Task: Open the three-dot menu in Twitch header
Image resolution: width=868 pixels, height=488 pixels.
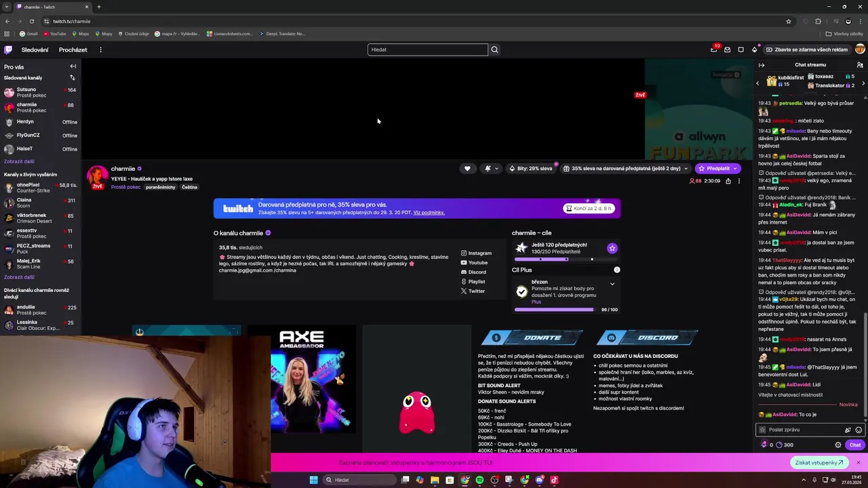Action: [100, 49]
